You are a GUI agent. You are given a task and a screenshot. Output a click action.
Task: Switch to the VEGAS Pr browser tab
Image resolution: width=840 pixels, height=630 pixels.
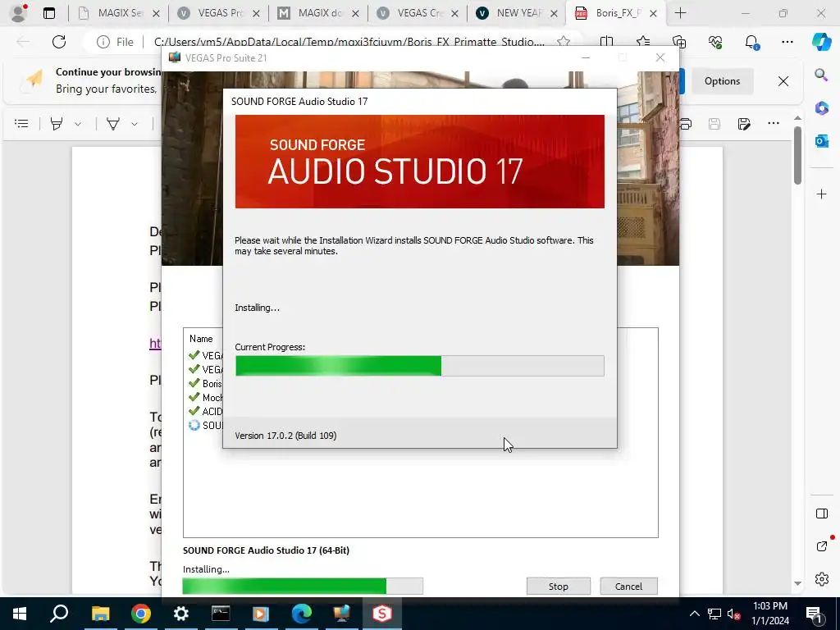pos(218,13)
